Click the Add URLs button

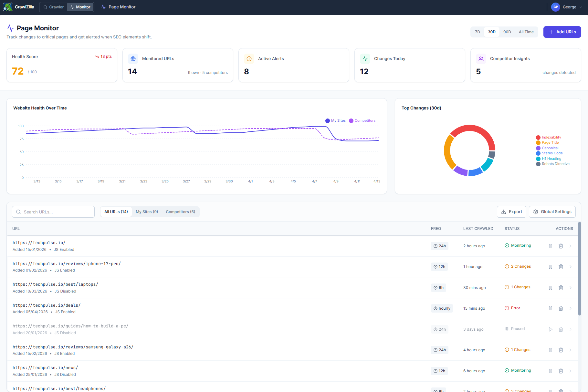pos(562,32)
